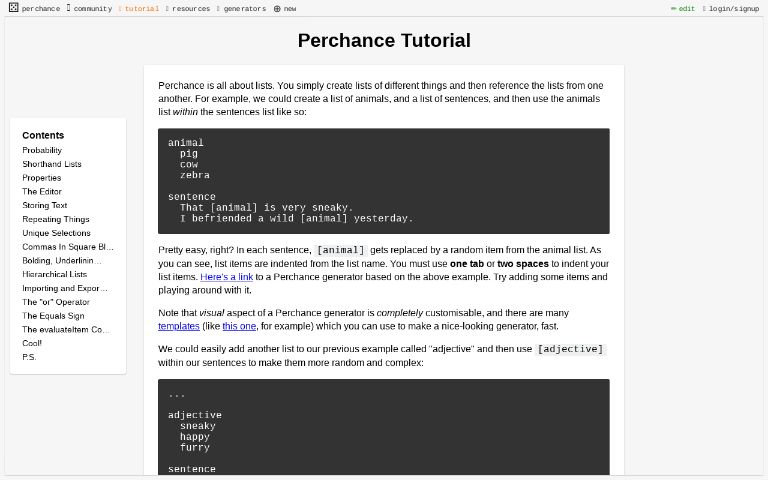Follow the "Here's a link" hyperlink

[x=226, y=277]
